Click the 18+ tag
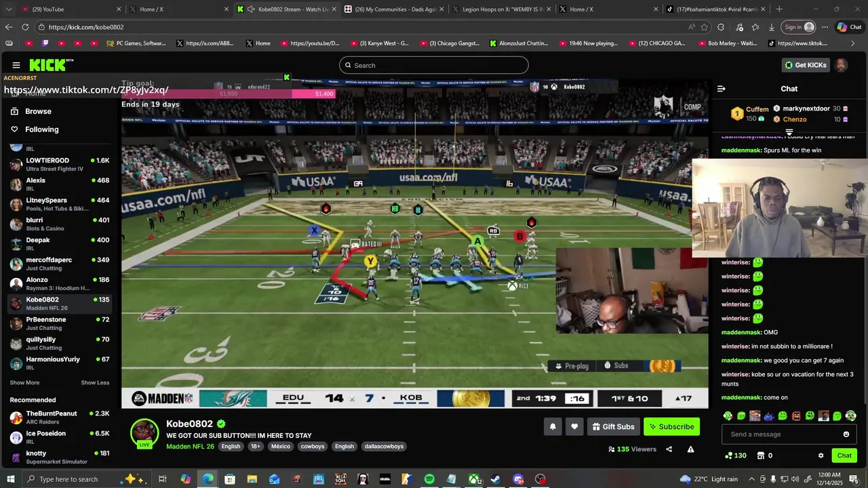Viewport: 868px width, 488px height. click(x=255, y=447)
